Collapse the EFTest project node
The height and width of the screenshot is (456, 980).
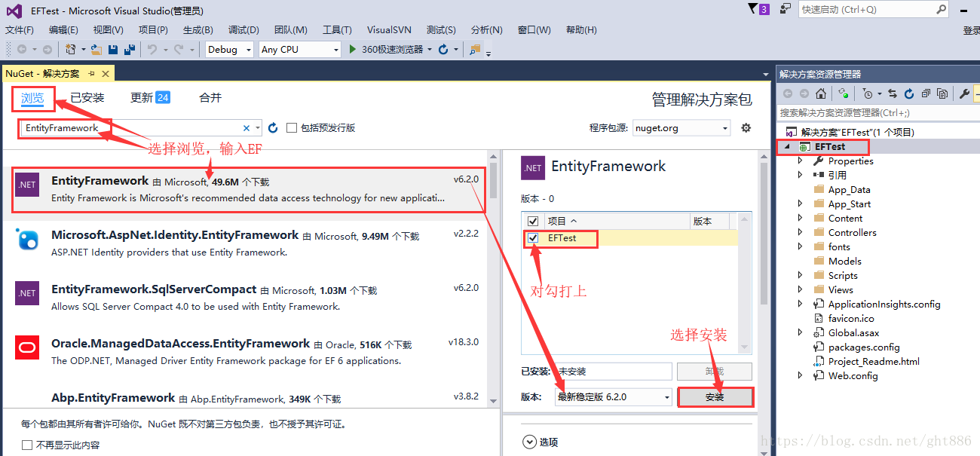(x=789, y=146)
